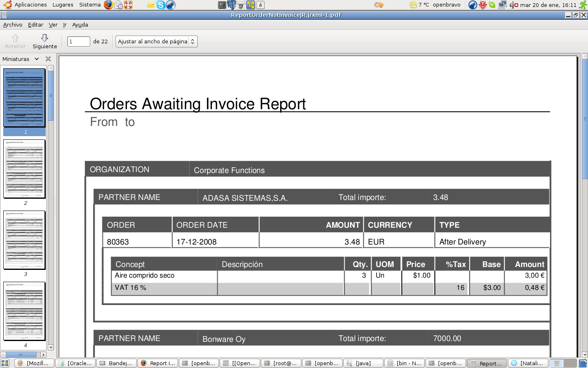
Task: Select page 3 thumbnail
Action: 24,240
